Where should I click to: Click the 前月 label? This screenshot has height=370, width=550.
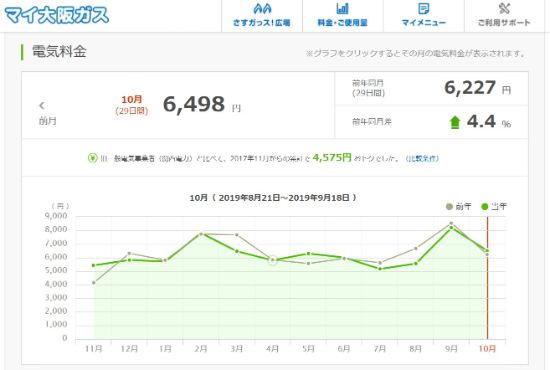pyautogui.click(x=48, y=121)
